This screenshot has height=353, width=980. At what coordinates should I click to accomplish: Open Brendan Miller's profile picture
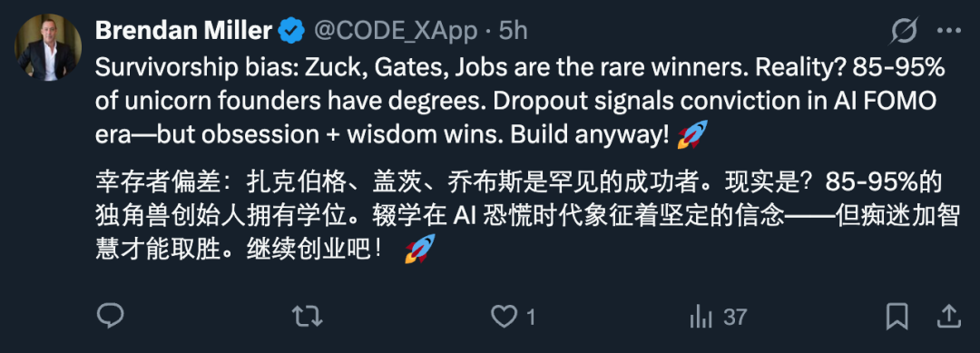(48, 47)
